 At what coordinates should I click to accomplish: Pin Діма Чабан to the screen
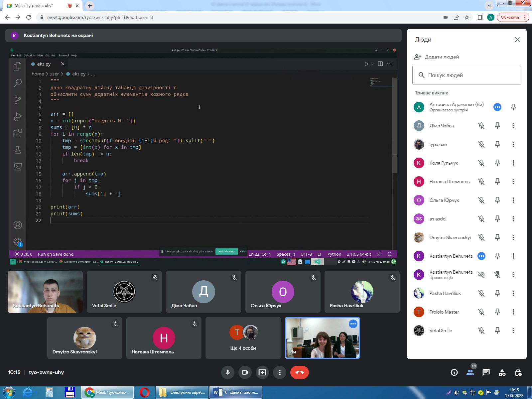[497, 126]
